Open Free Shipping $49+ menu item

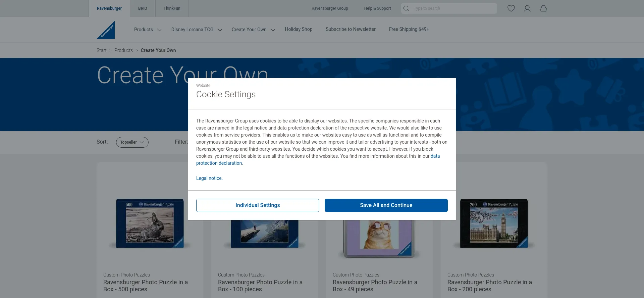point(409,29)
